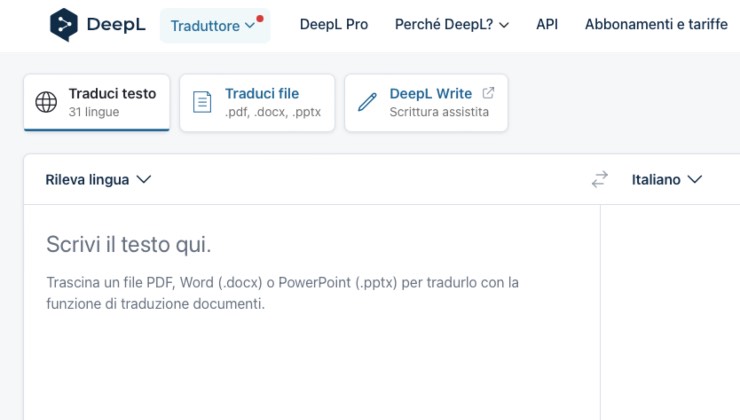This screenshot has height=420, width=740.
Task: Click the globe icon in Traduci testo
Action: tap(46, 102)
